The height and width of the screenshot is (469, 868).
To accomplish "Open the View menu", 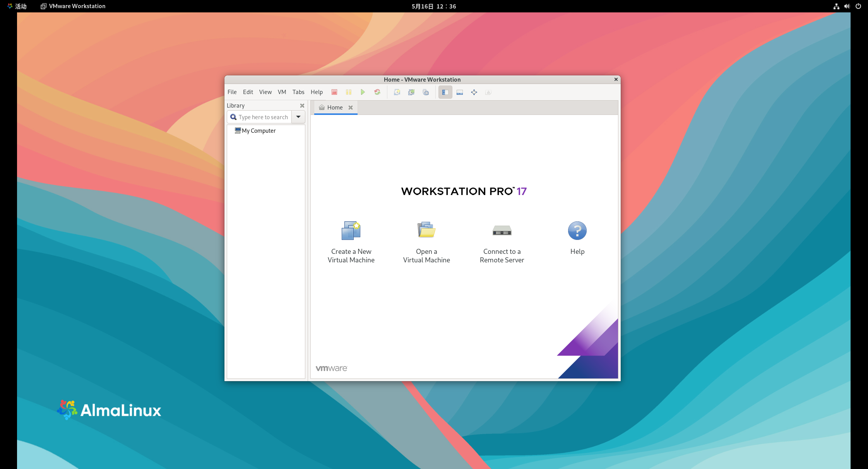I will pyautogui.click(x=265, y=92).
